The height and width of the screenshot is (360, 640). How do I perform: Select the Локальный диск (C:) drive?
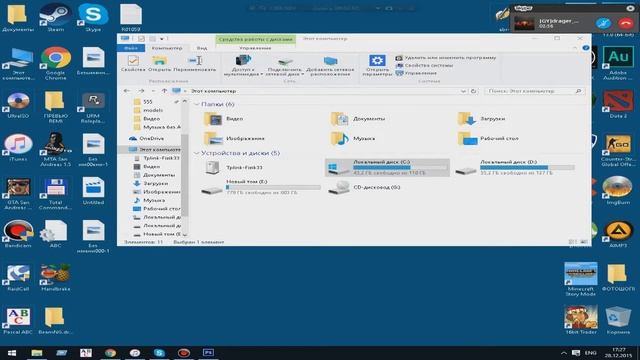[387, 167]
